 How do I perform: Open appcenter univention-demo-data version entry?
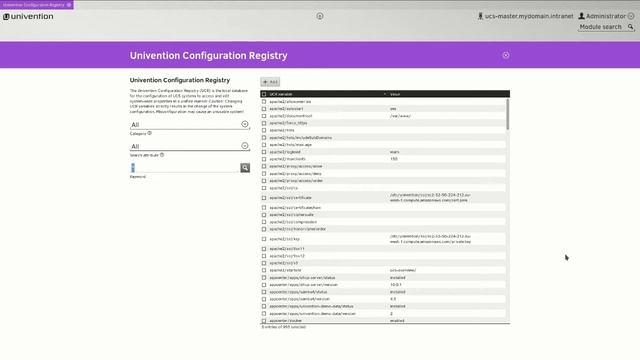[x=312, y=314]
